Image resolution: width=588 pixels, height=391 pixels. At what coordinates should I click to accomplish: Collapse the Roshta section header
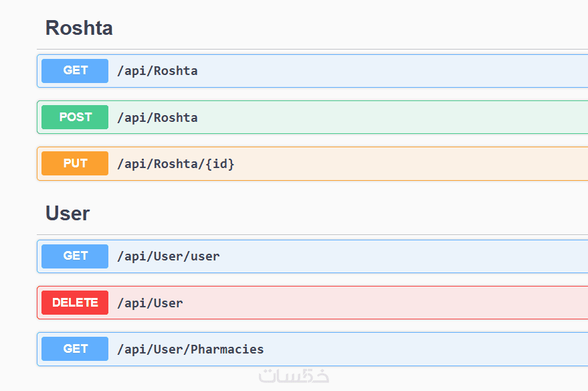(x=79, y=28)
